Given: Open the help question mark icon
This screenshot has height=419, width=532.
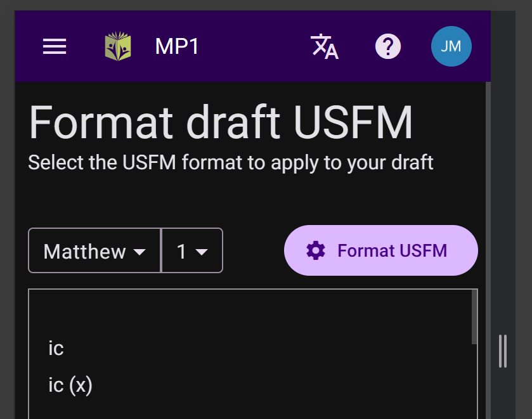Looking at the screenshot, I should coord(388,46).
